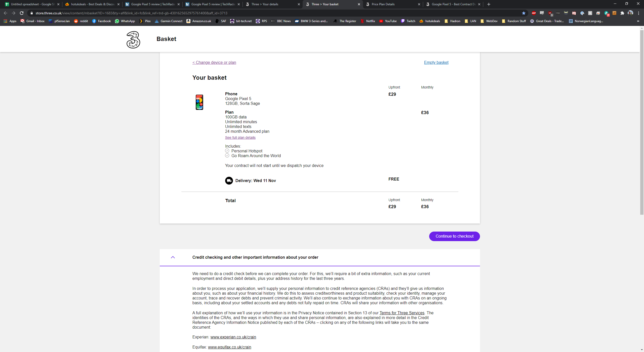
Task: Open the reddit bookmark
Action: click(x=81, y=21)
